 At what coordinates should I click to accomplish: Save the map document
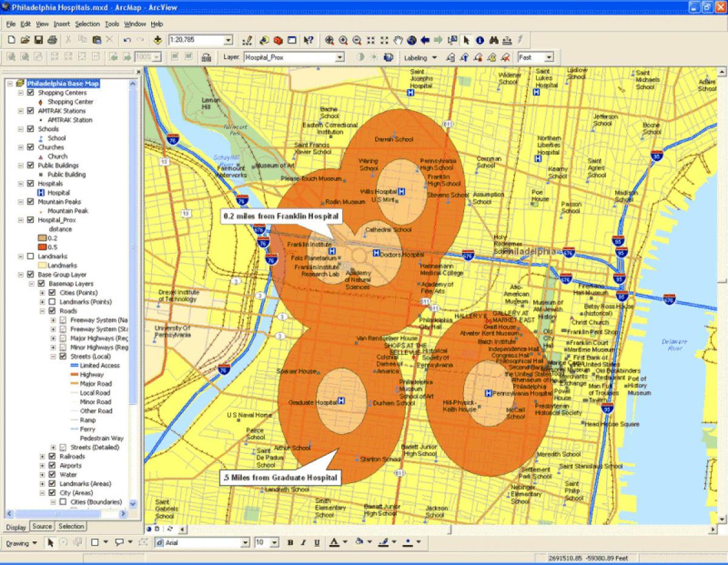pyautogui.click(x=39, y=41)
